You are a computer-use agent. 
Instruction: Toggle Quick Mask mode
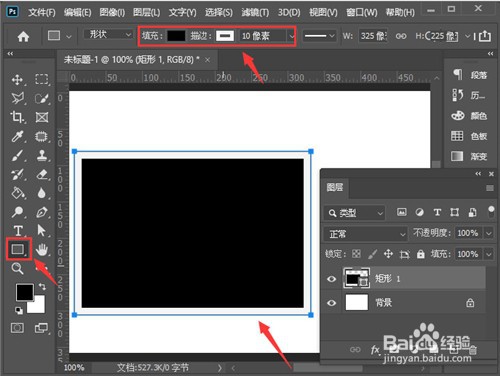[17, 328]
